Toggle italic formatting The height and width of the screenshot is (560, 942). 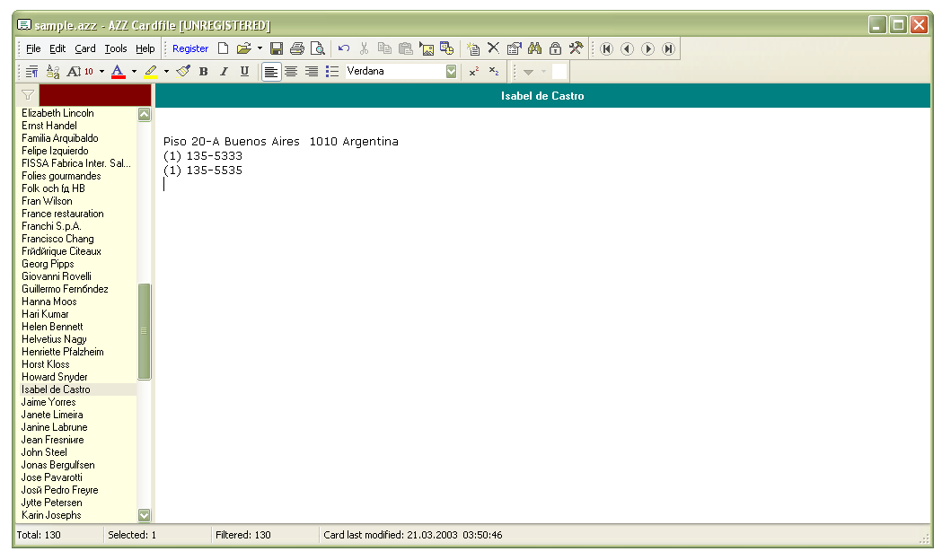[x=224, y=71]
